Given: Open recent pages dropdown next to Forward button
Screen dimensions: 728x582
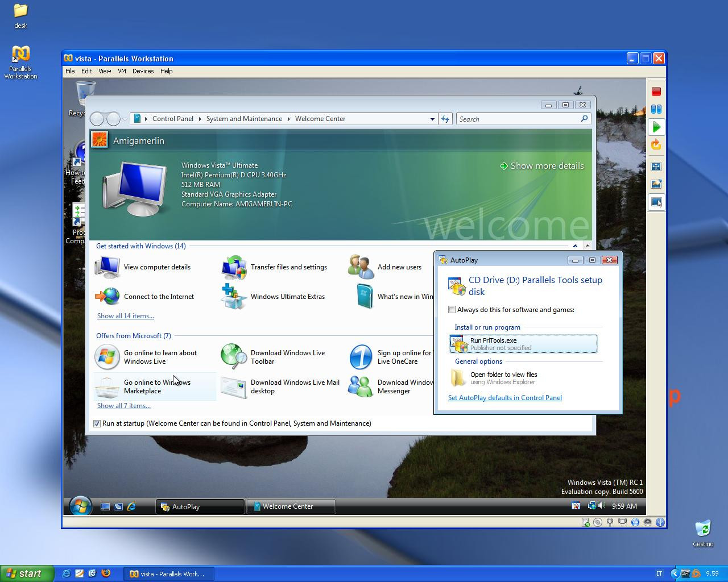Looking at the screenshot, I should (x=125, y=119).
